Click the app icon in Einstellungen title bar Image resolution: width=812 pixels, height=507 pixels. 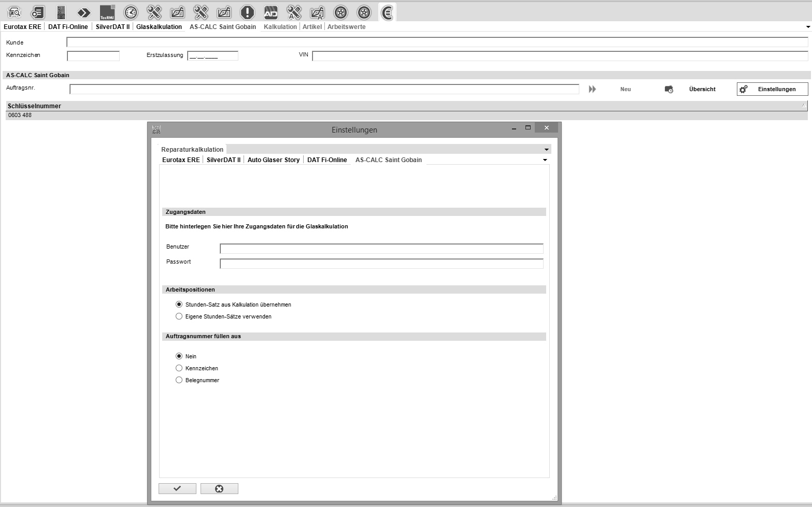[156, 129]
